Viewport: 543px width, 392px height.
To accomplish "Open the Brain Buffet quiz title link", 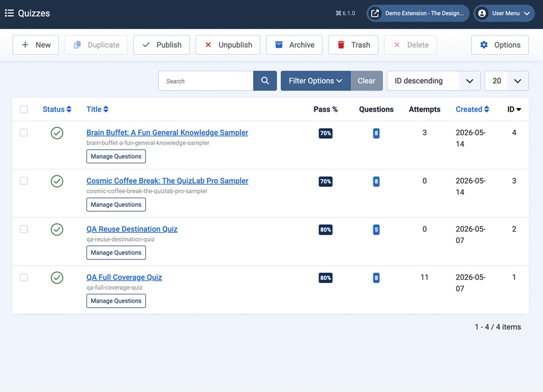I will [167, 133].
